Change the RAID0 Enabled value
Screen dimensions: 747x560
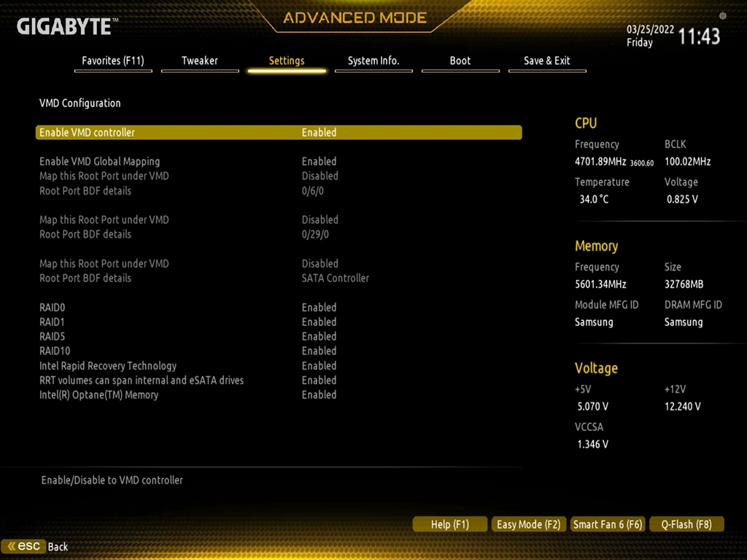click(319, 307)
